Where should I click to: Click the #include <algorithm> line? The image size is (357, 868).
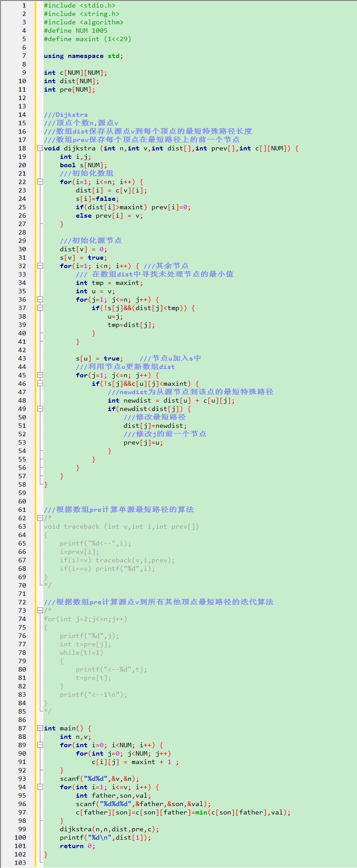(84, 22)
